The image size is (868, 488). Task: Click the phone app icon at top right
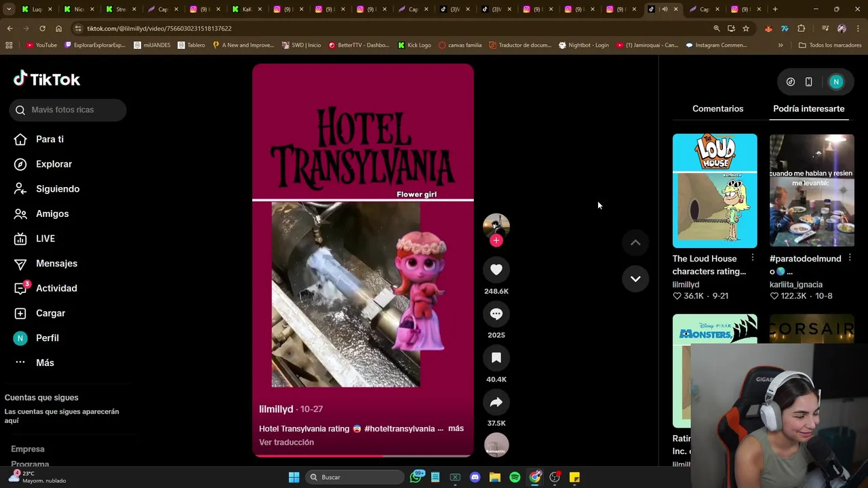808,82
